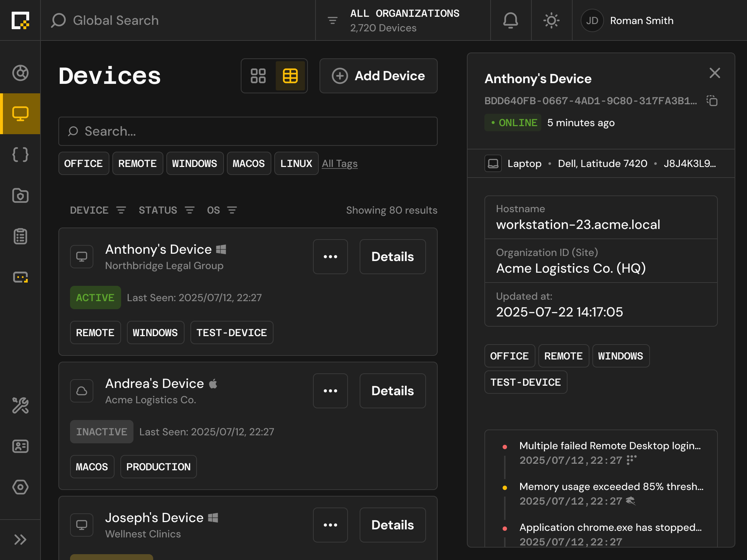Open All Tags link below the search bar
The height and width of the screenshot is (560, 747).
[340, 163]
